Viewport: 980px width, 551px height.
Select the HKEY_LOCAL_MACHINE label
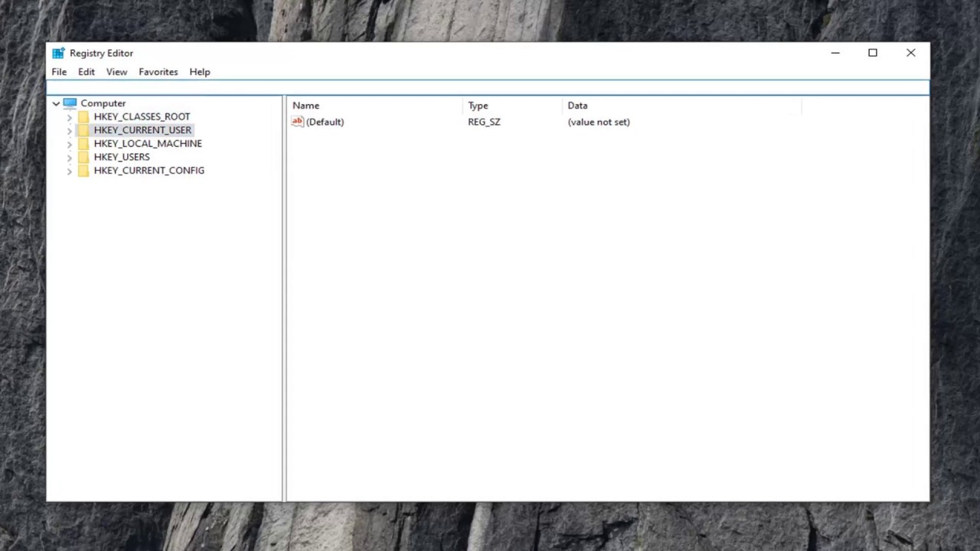tap(148, 143)
